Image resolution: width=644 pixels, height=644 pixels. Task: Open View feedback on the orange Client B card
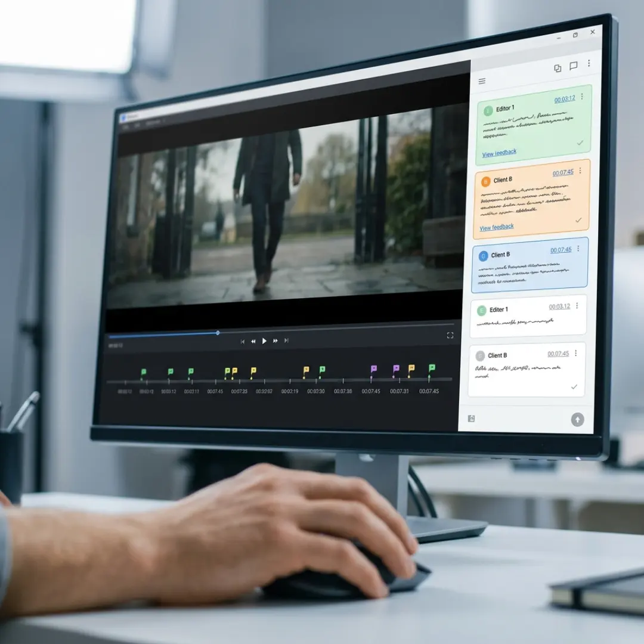coord(497,227)
